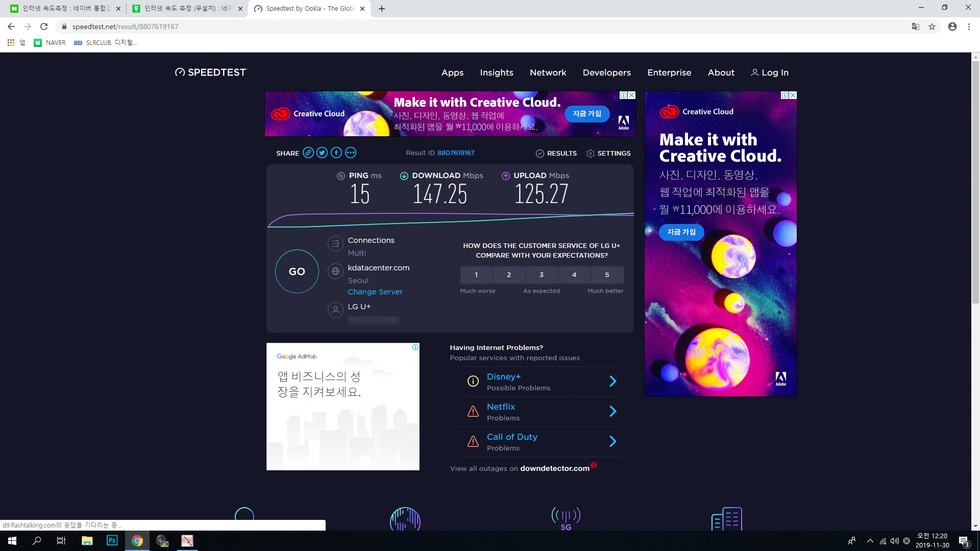Open a new browser tab
The image size is (980, 551).
381,9
